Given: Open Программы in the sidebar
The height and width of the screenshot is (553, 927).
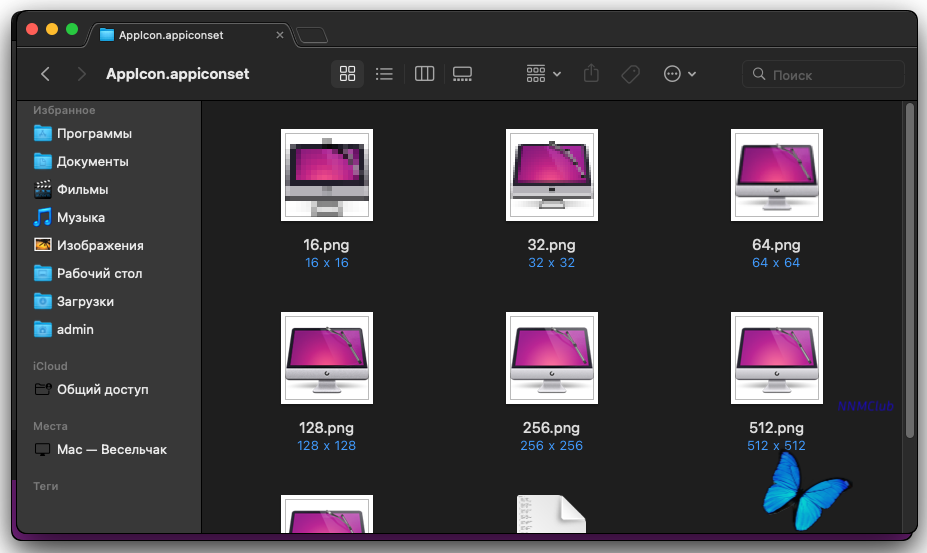Looking at the screenshot, I should [109, 134].
